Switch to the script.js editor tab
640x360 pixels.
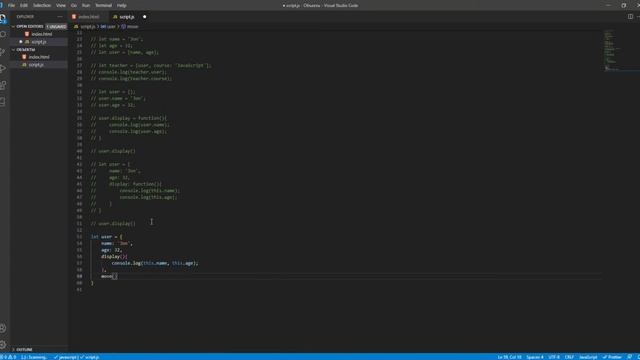click(130, 17)
